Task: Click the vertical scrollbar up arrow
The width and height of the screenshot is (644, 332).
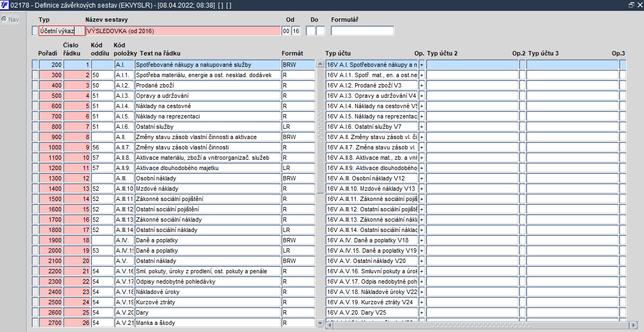Action: pyautogui.click(x=320, y=64)
